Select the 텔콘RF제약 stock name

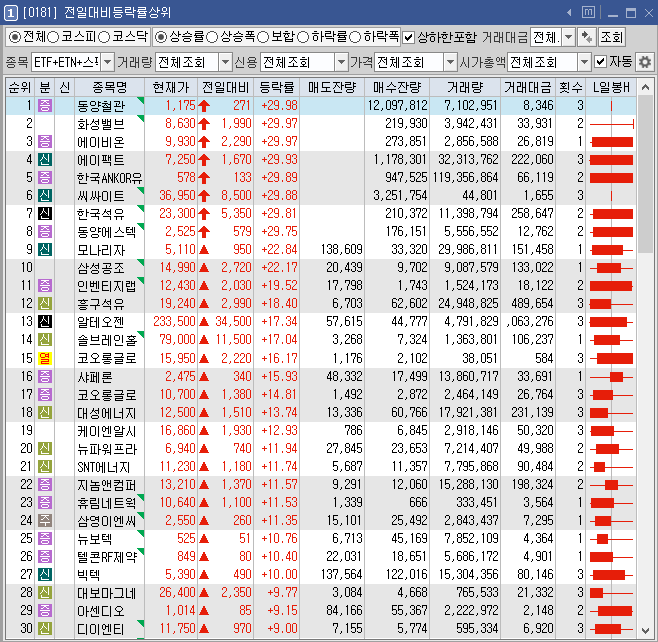click(x=107, y=557)
